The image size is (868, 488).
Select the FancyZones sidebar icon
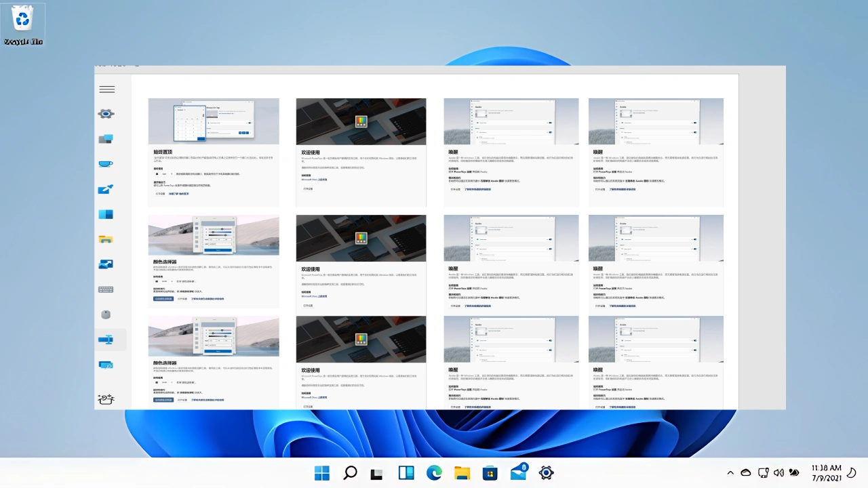(106, 214)
